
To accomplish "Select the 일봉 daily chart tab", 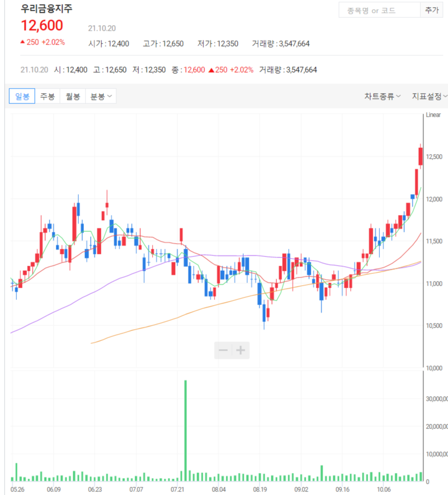I will (22, 96).
